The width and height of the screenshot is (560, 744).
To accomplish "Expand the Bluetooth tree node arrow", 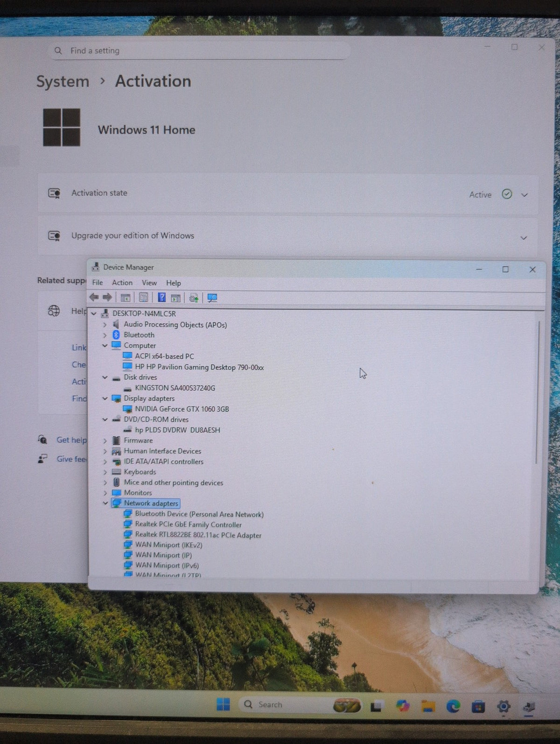I will (x=105, y=335).
